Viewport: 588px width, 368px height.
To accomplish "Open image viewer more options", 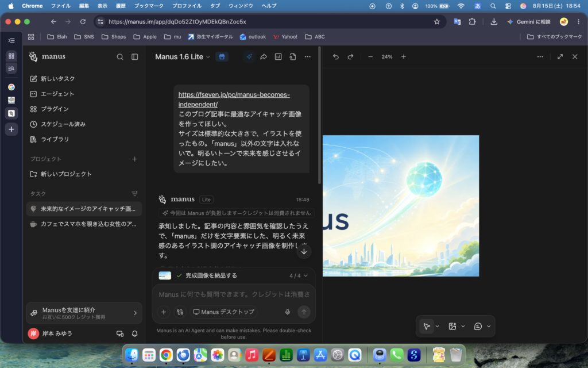I will pos(540,57).
